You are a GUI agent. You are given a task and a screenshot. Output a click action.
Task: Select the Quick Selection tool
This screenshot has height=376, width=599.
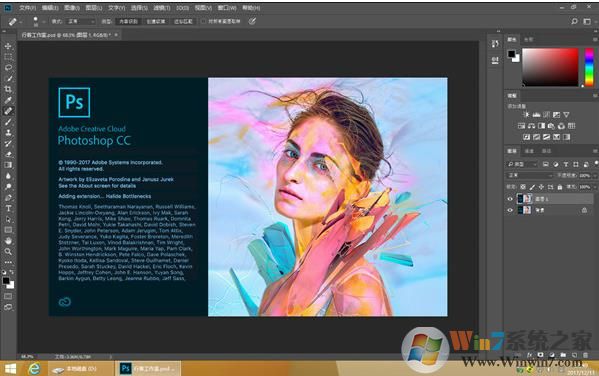coord(8,79)
